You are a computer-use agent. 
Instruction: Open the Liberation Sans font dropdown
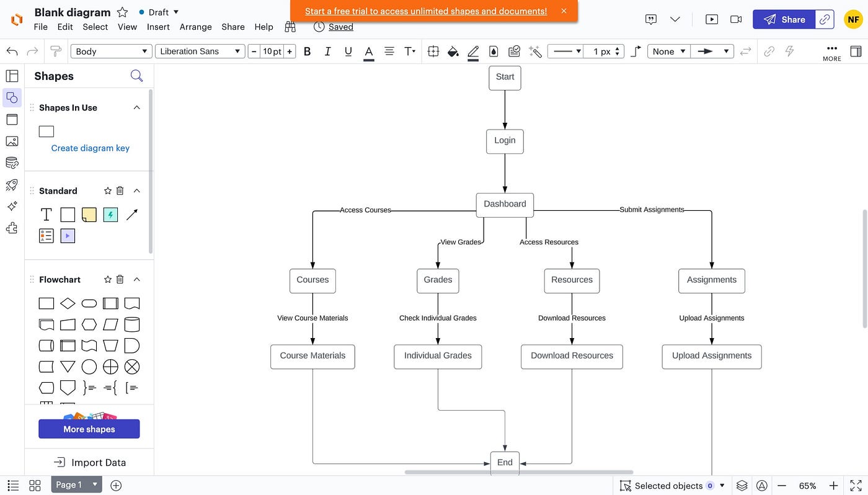coord(200,51)
